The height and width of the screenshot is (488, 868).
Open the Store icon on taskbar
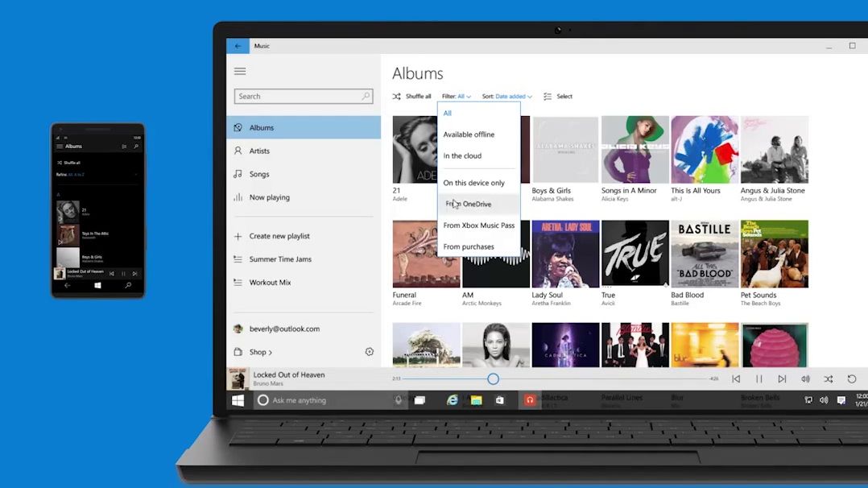pos(500,400)
